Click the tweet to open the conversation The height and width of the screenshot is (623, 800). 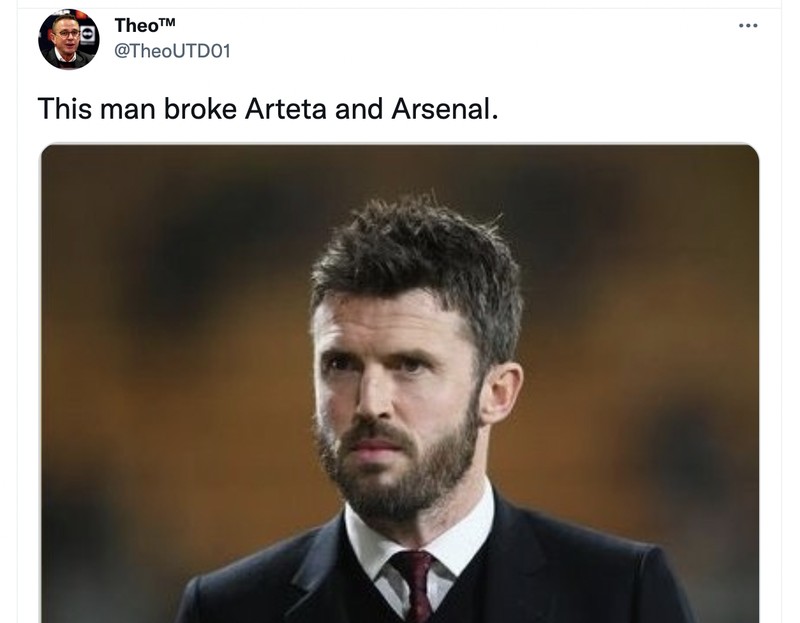tap(270, 103)
